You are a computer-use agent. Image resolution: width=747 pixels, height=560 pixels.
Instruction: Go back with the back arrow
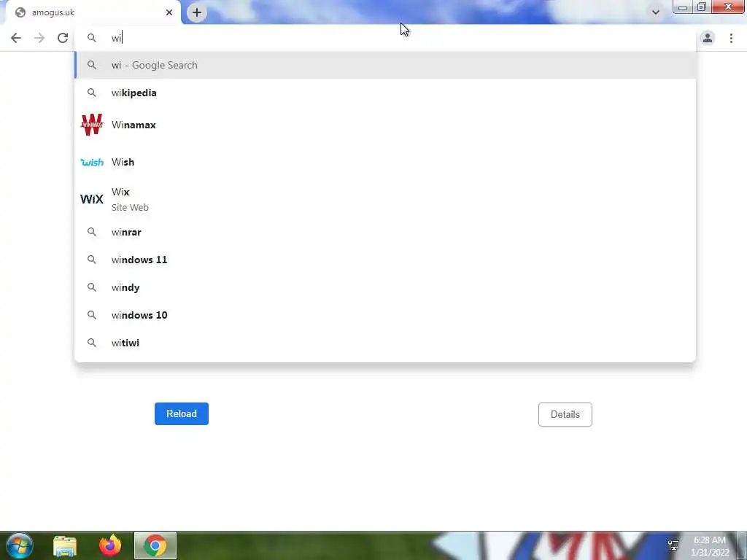(x=16, y=38)
